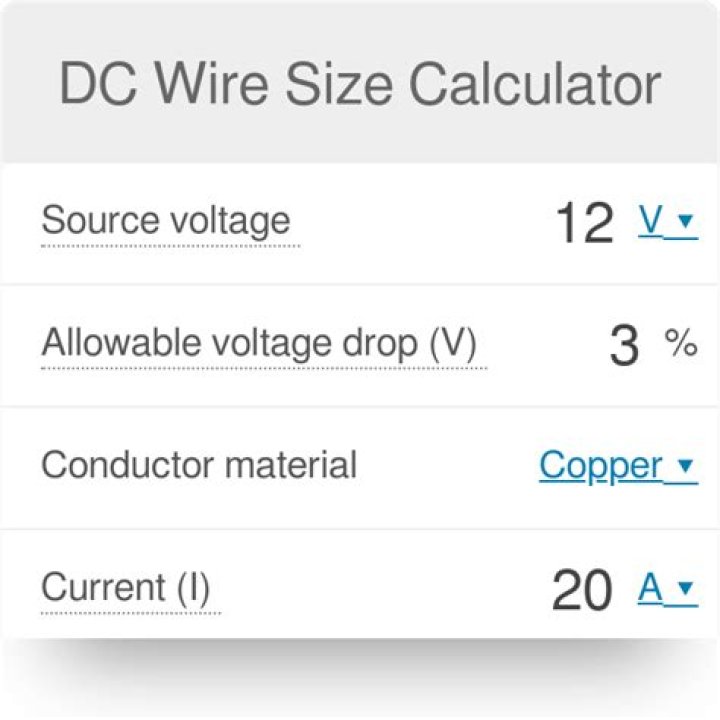Click the percent symbol for voltage drop
Screen dimensions: 720x720
(x=680, y=345)
